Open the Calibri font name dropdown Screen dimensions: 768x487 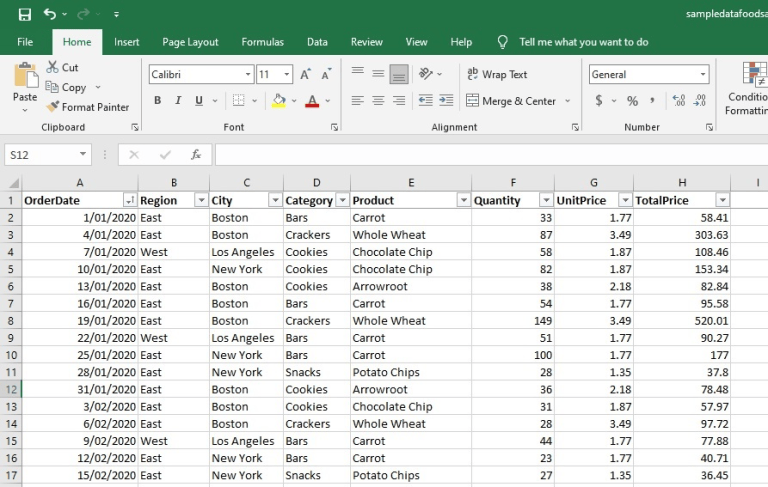248,74
